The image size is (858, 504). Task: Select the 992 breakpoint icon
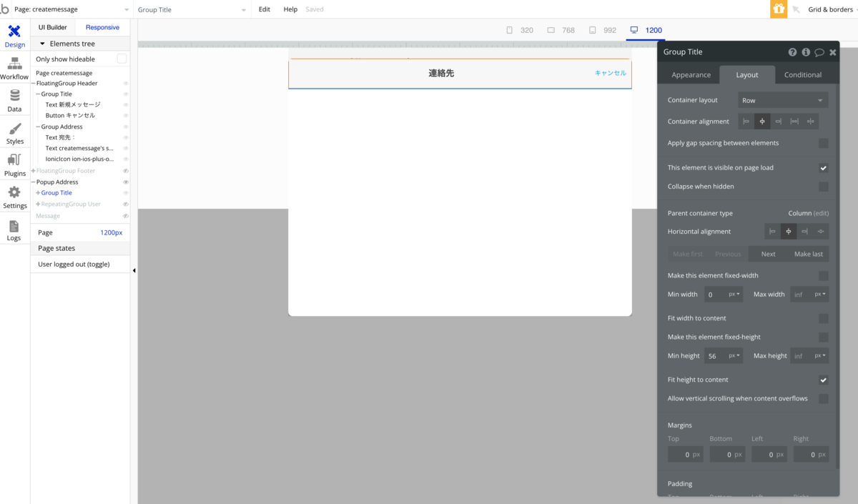[593, 30]
